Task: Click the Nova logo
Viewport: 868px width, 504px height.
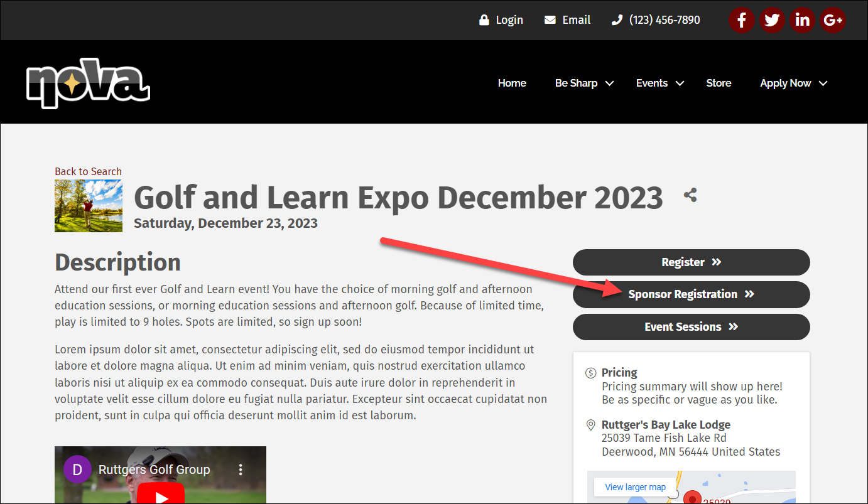Action: 88,83
